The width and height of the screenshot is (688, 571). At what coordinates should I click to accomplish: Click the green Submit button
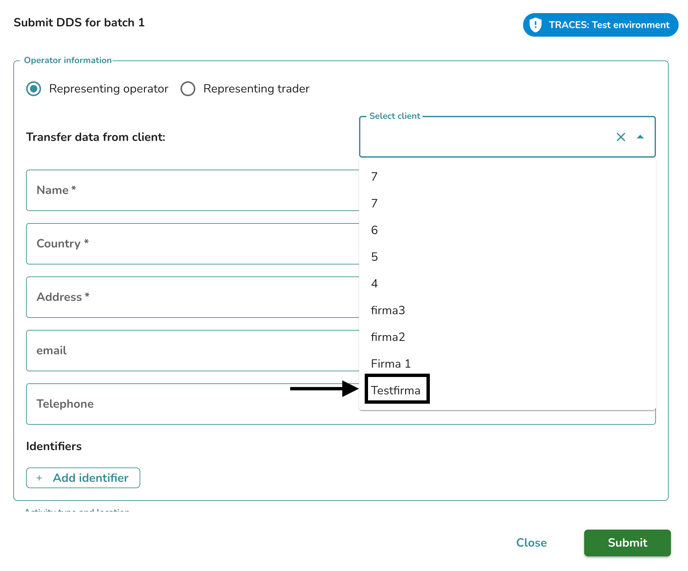(x=627, y=543)
